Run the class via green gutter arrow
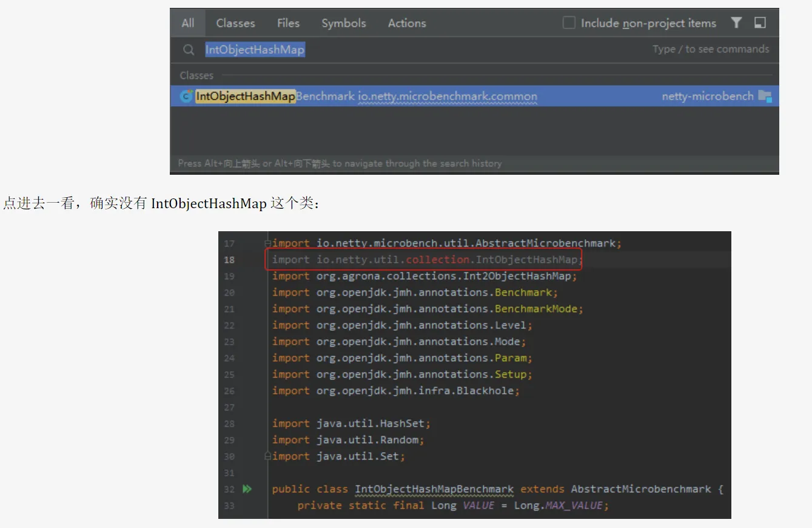 point(247,489)
